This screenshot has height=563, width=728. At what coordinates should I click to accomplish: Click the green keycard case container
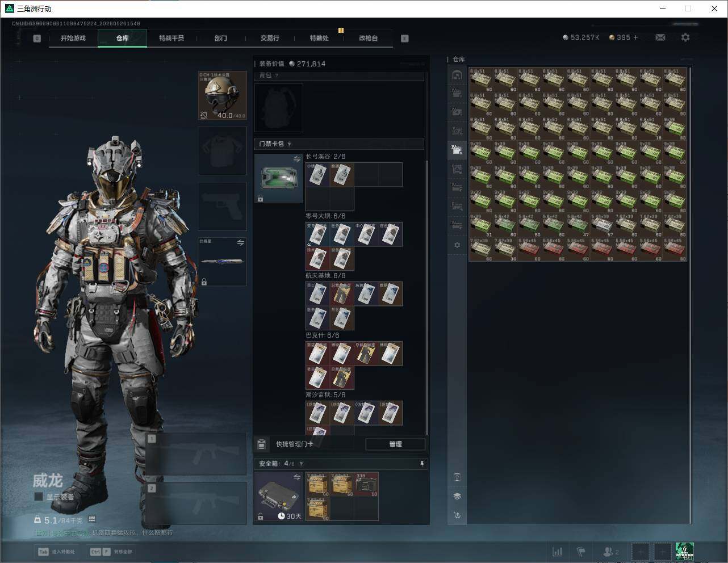[x=279, y=178]
